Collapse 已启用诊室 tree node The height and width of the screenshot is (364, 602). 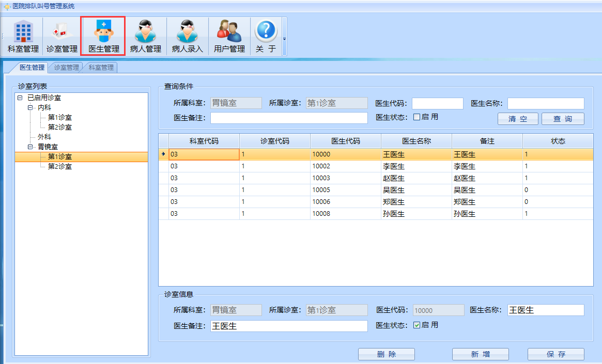point(20,98)
